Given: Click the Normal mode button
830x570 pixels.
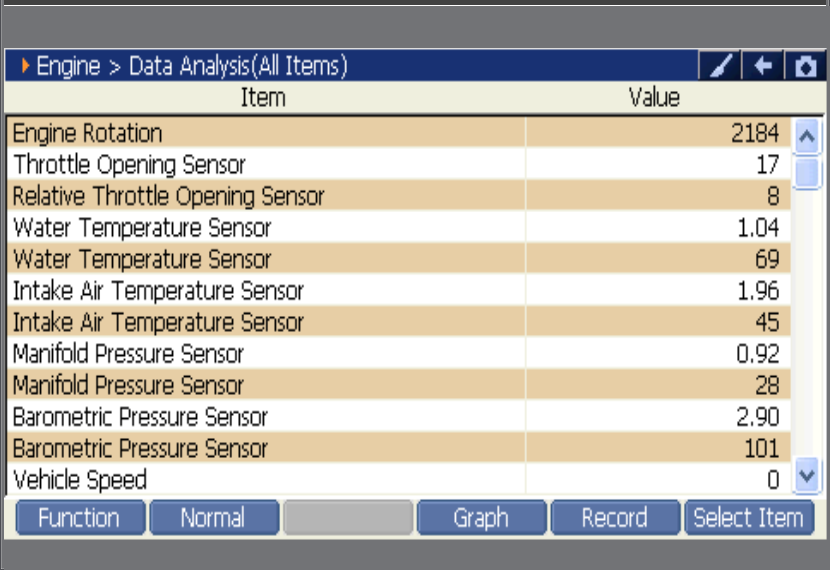Looking at the screenshot, I should 214,518.
